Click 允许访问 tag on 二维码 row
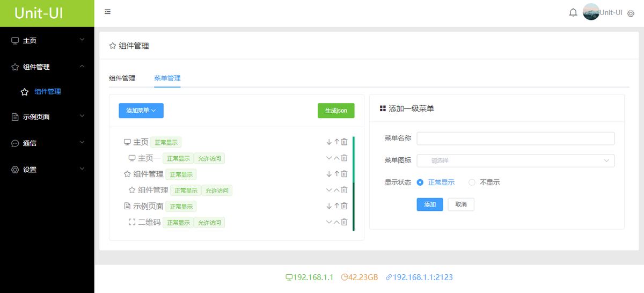Image resolution: width=644 pixels, height=293 pixels. [209, 222]
